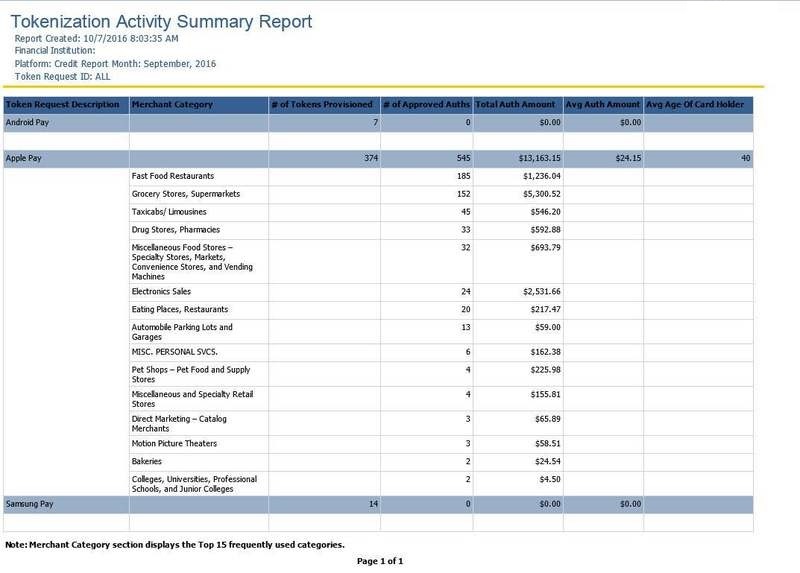800x573 pixels.
Task: Select the Electronics Sales category cell
Action: point(160,291)
